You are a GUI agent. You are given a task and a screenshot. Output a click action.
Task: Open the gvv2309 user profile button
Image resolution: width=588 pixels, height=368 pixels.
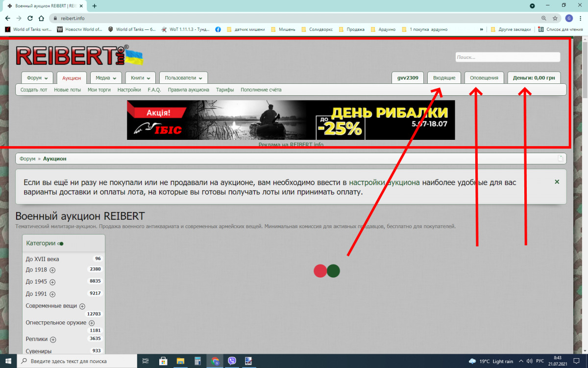tap(408, 78)
